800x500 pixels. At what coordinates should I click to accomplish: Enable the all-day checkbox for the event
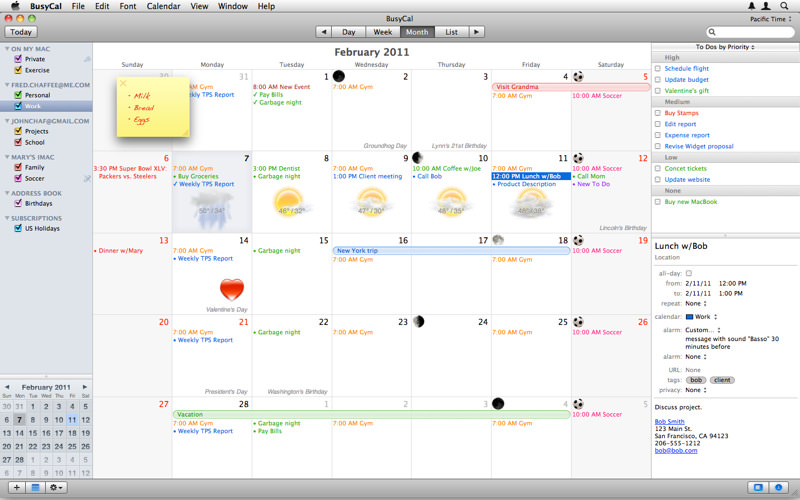click(x=688, y=273)
